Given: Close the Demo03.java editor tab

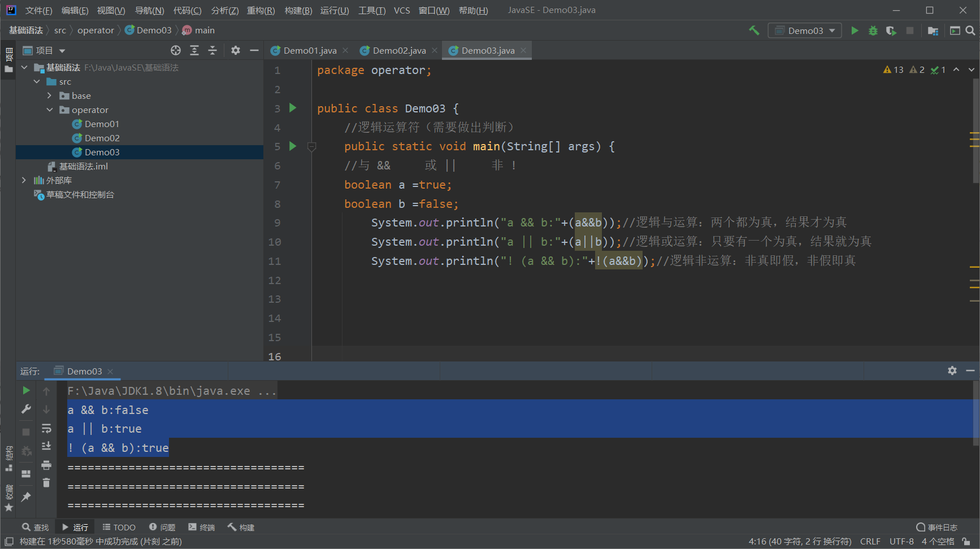Looking at the screenshot, I should tap(524, 50).
